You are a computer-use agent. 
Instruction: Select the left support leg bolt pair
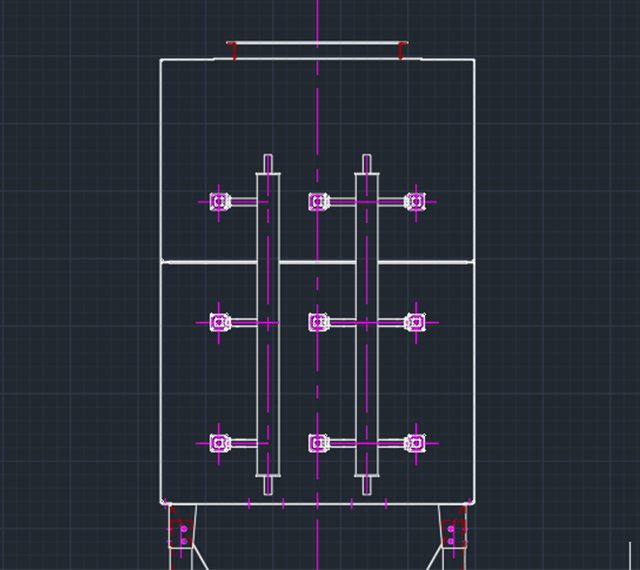tap(184, 535)
